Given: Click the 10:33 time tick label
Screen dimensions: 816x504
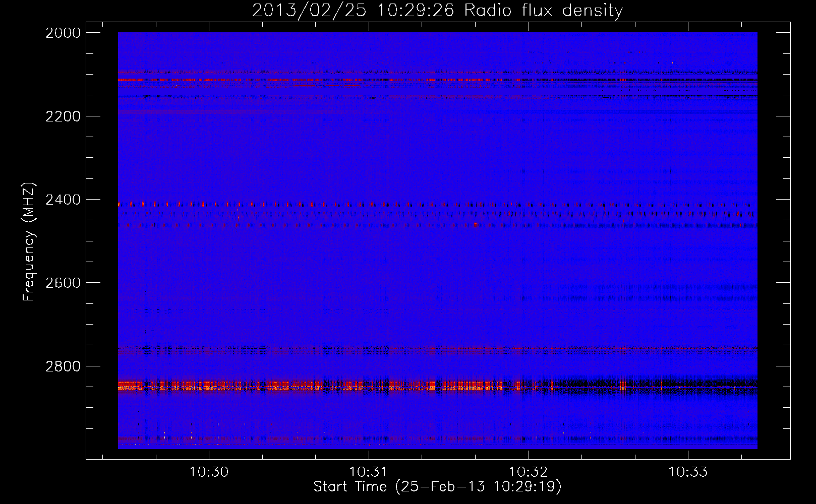Looking at the screenshot, I should [x=688, y=472].
